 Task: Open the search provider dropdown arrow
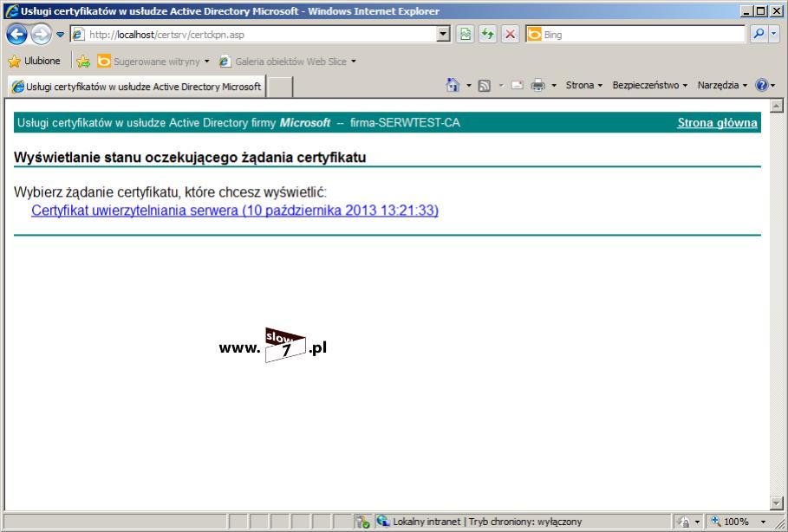[774, 34]
